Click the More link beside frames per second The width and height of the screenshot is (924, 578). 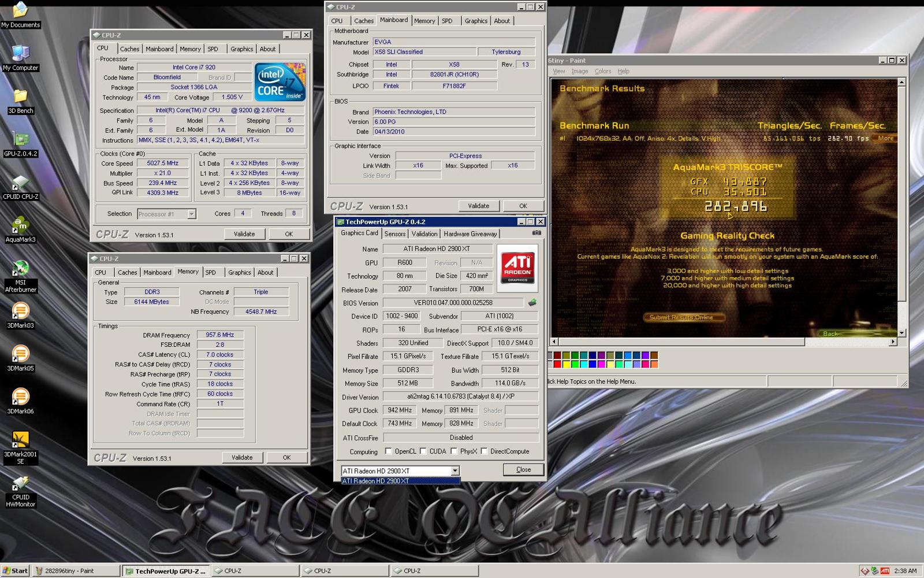coord(885,139)
